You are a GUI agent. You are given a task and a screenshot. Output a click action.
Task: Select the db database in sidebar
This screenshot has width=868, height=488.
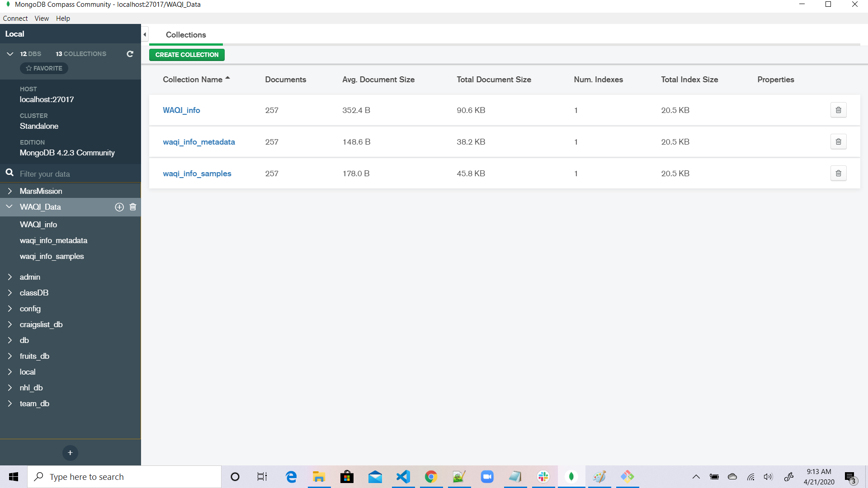24,340
